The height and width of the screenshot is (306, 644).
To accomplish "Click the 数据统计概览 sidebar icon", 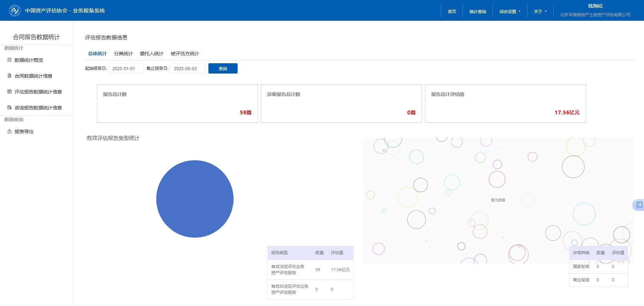I will [x=10, y=60].
